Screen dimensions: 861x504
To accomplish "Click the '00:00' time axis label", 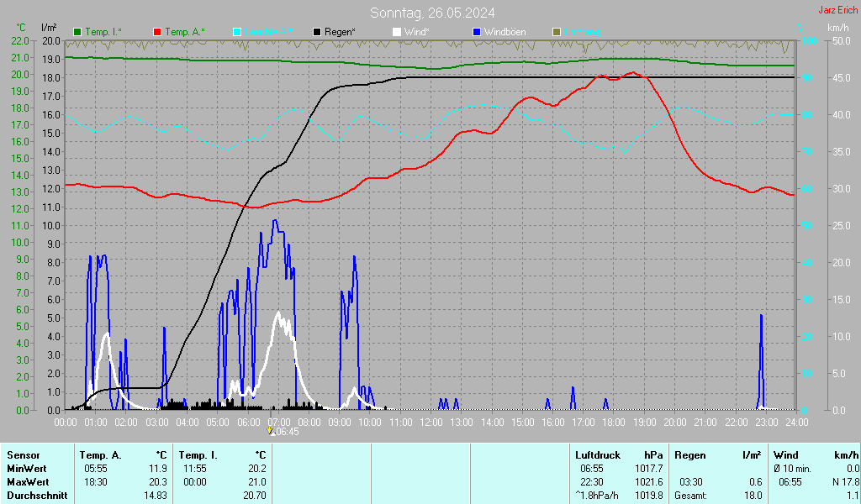I will tap(66, 423).
